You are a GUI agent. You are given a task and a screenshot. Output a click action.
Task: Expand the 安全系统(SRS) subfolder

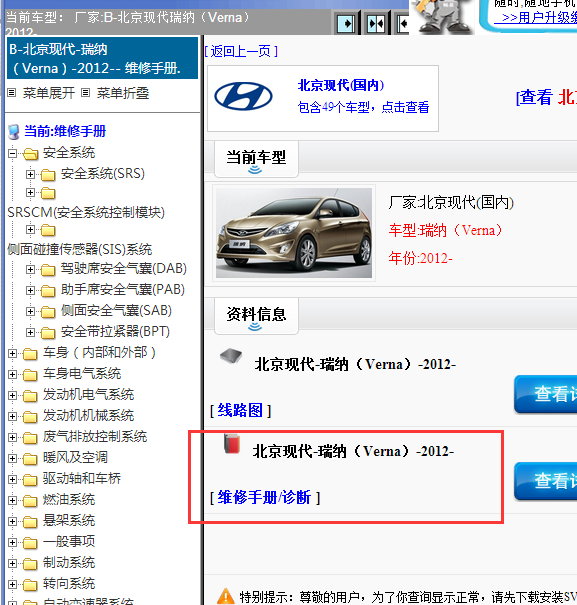click(30, 174)
